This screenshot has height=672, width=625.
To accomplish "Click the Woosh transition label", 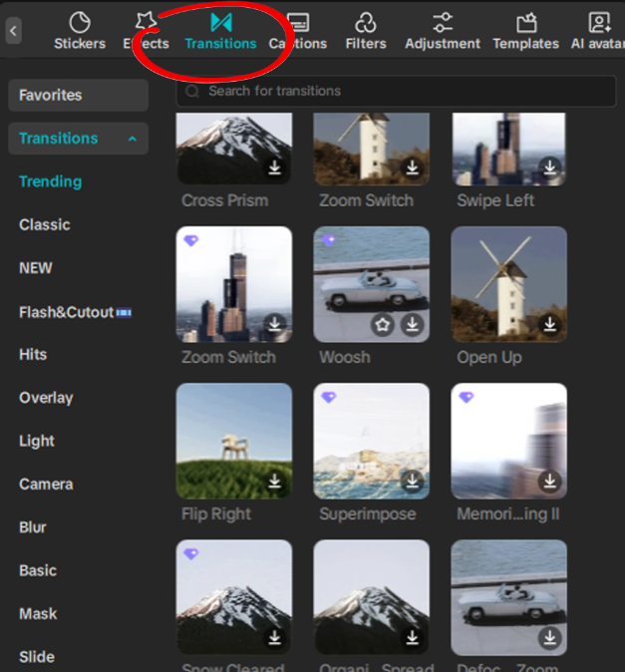I will coord(345,357).
